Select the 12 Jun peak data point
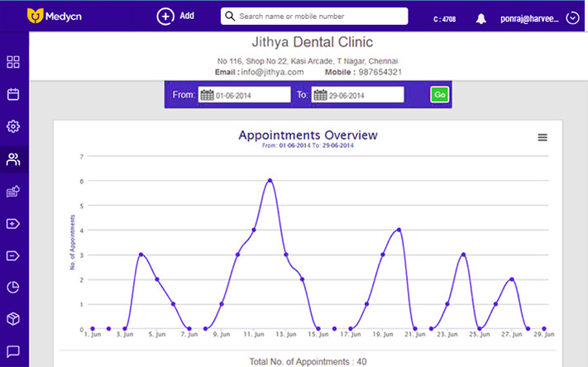588x367 pixels. (270, 180)
